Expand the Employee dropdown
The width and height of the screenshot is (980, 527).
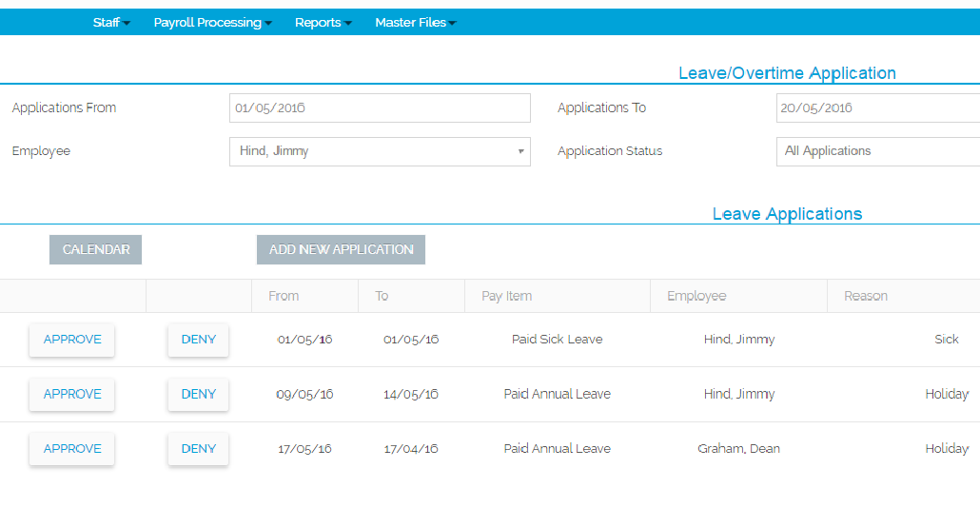[380, 151]
